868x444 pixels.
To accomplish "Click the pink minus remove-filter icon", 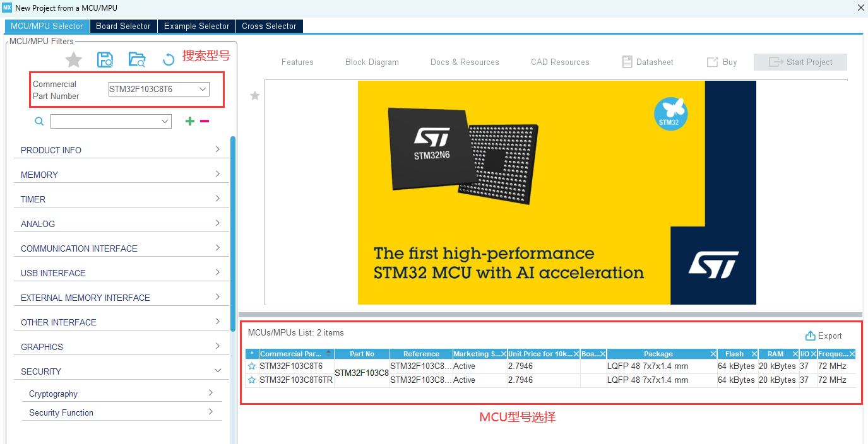I will point(205,121).
